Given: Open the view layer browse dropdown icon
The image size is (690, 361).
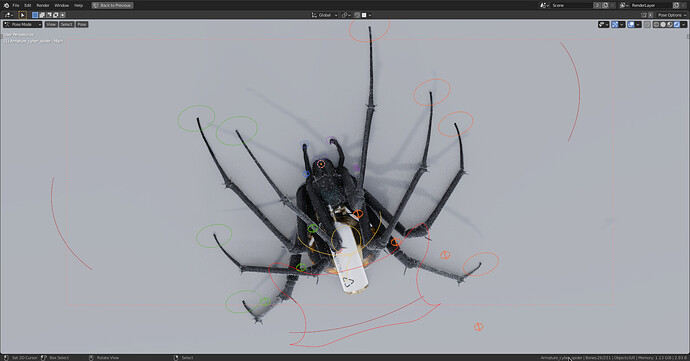Looking at the screenshot, I should (x=624, y=5).
